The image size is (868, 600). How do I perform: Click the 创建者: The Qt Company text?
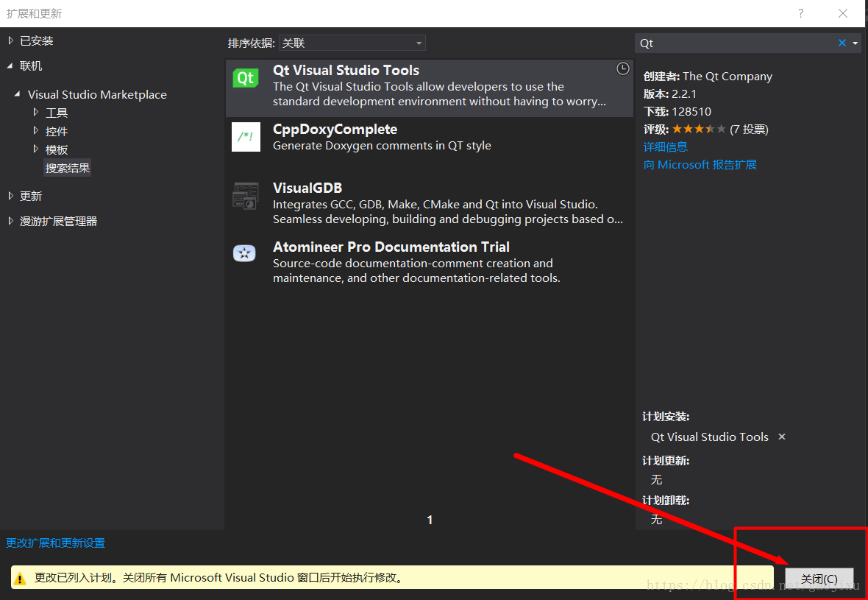(708, 77)
